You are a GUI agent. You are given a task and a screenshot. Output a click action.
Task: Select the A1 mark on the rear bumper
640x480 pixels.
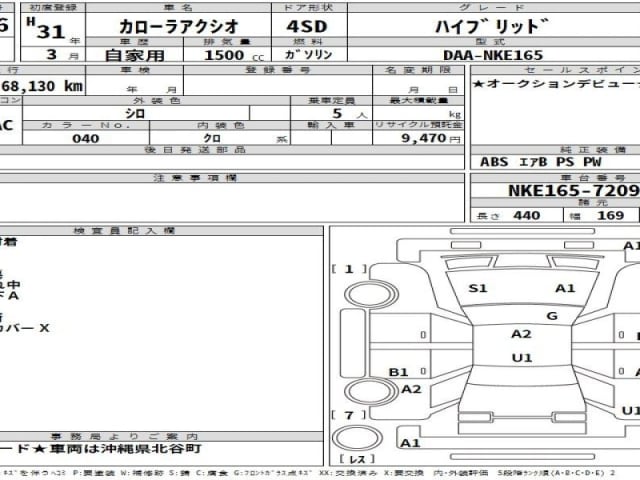(410, 443)
